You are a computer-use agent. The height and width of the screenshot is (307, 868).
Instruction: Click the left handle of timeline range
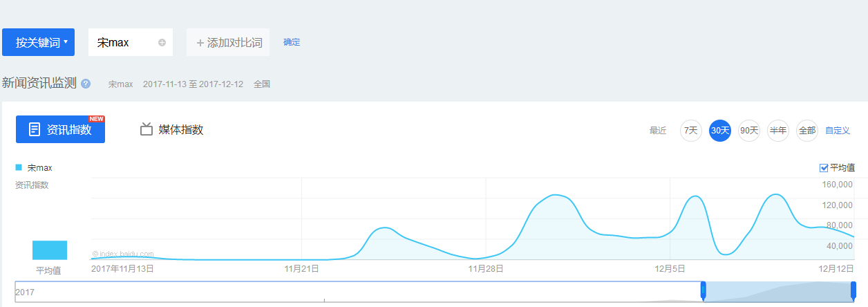coord(703,290)
